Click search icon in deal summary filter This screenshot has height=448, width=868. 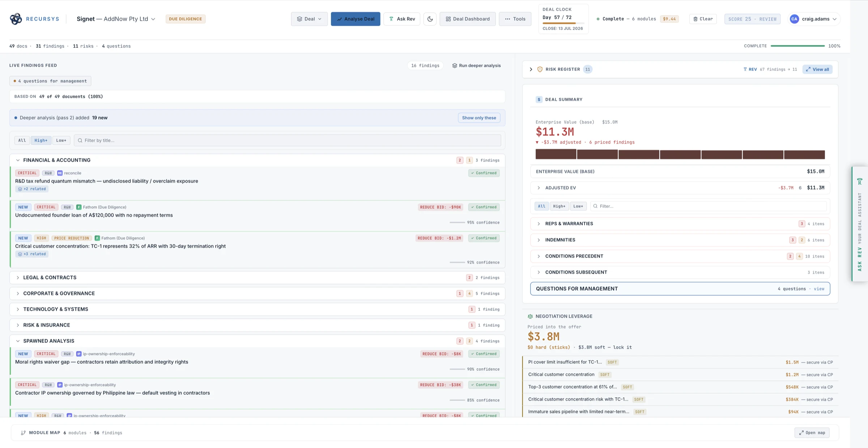point(595,206)
